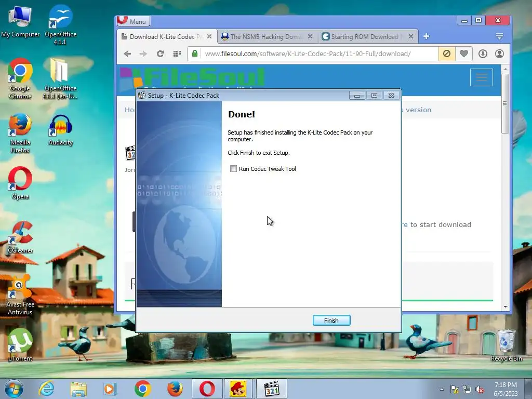Click Opera page scrollbar thumb
The height and width of the screenshot is (399, 532).
(505, 103)
